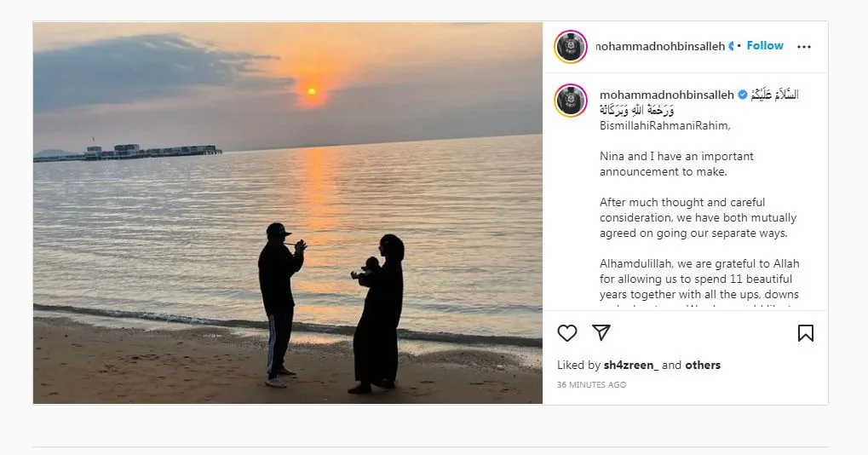Click the profile avatar beside the caption
The width and height of the screenshot is (868, 455).
coord(571,101)
